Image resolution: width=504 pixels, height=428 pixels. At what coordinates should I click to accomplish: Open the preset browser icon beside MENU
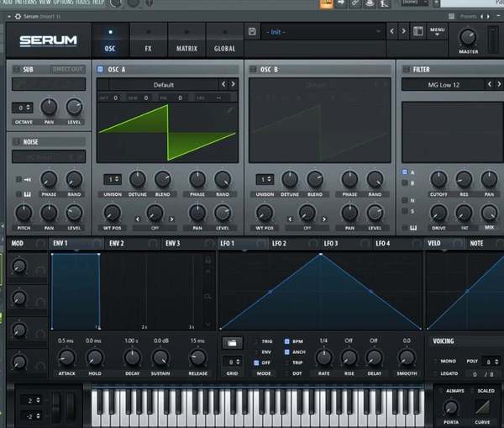click(x=418, y=31)
